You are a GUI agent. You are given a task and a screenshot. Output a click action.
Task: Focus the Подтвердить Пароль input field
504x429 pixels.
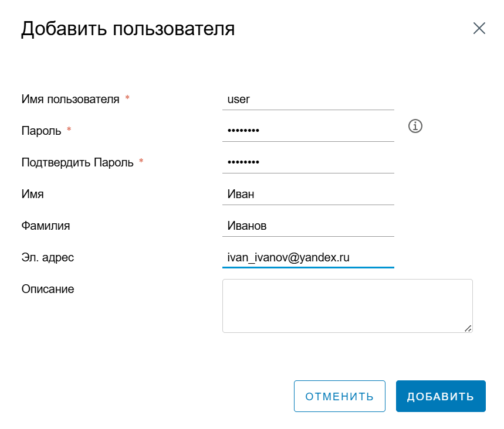[308, 163]
